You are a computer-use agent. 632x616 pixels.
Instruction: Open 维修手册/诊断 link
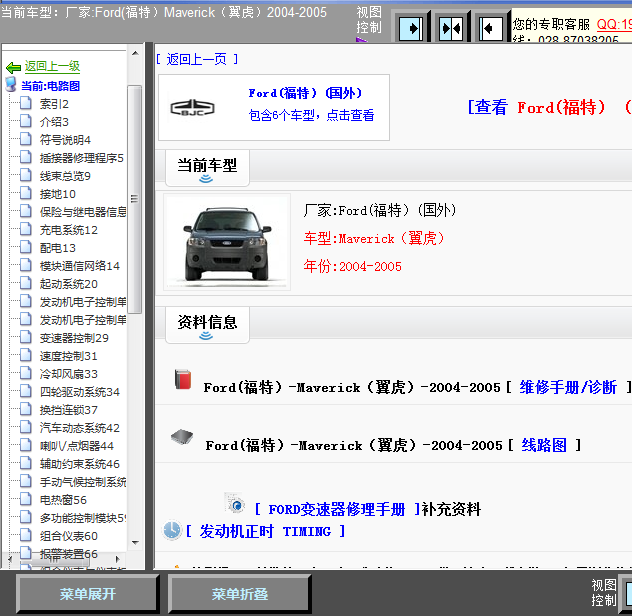568,387
